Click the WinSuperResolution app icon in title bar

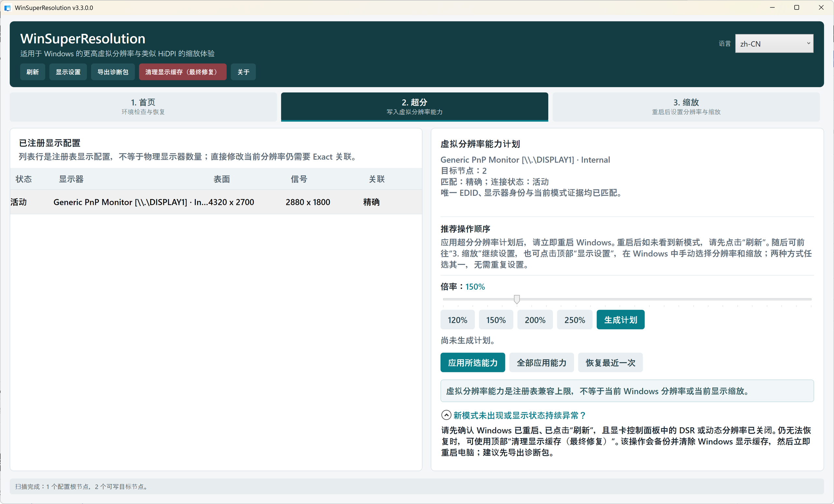7,7
